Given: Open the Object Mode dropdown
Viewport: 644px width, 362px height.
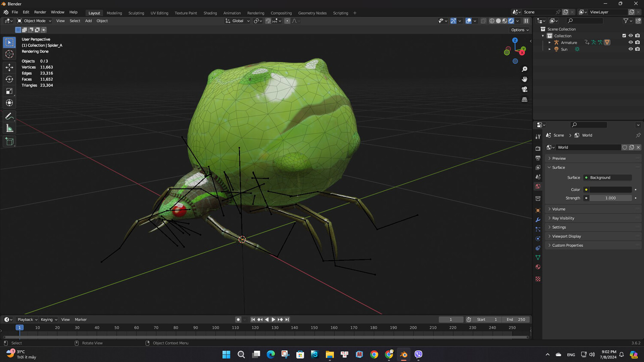Looking at the screenshot, I should tap(34, 21).
